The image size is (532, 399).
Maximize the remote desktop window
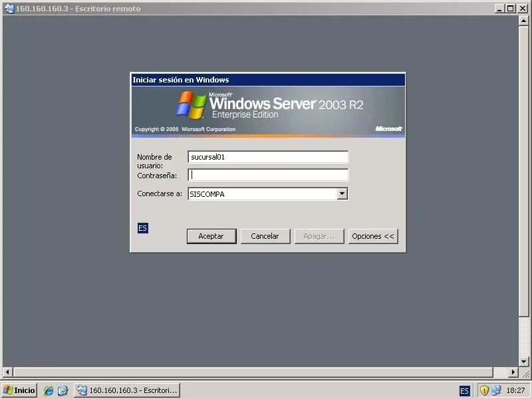510,9
